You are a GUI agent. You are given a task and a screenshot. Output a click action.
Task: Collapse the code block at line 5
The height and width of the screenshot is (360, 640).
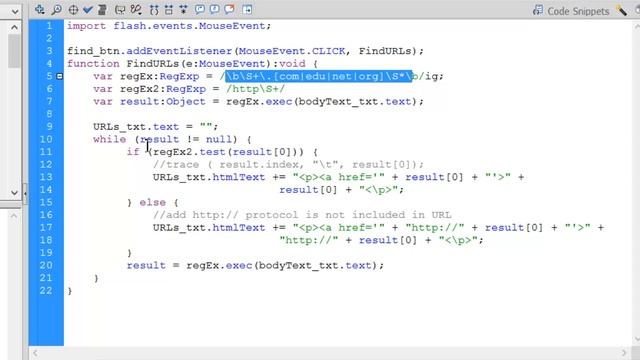60,76
